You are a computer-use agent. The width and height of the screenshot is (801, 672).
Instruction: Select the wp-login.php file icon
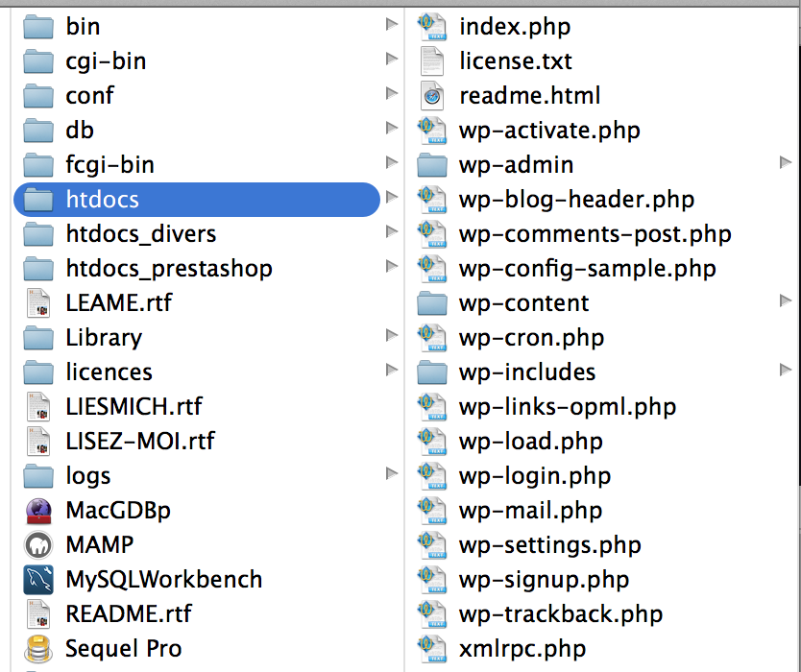click(432, 476)
